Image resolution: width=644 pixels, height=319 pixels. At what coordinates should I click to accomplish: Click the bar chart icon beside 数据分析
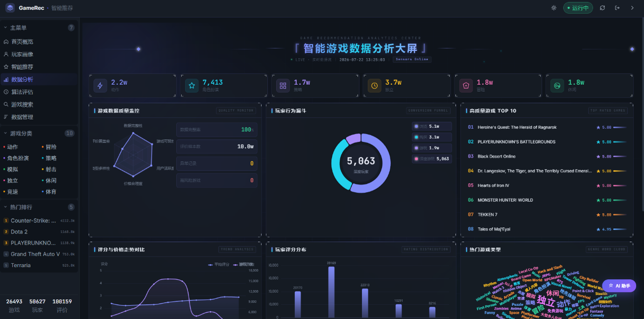(x=6, y=79)
